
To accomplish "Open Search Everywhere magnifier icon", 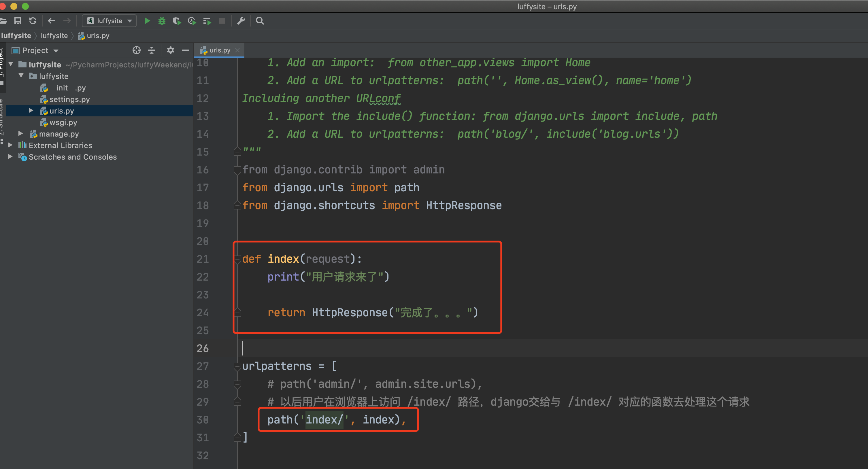I will [260, 21].
